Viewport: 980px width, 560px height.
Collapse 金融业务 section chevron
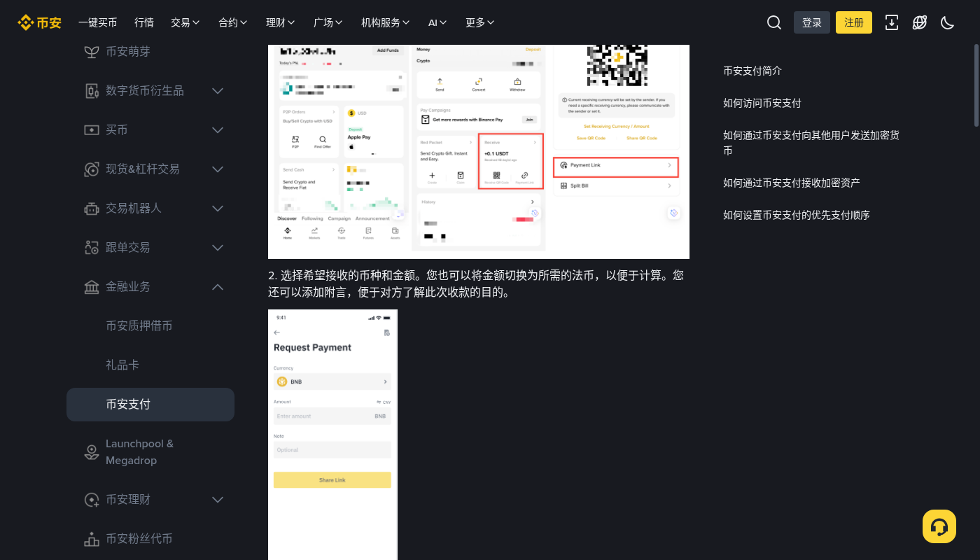(218, 287)
